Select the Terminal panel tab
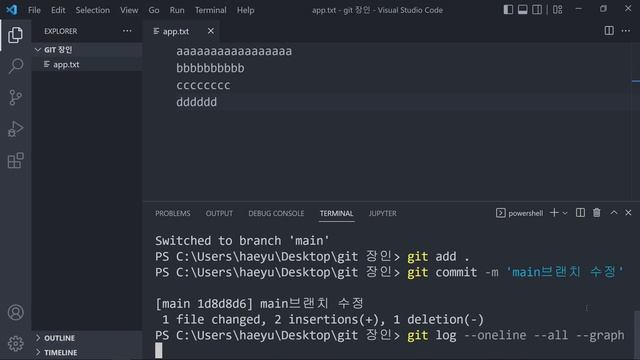Viewport: 640px width, 360px height. coord(336,213)
